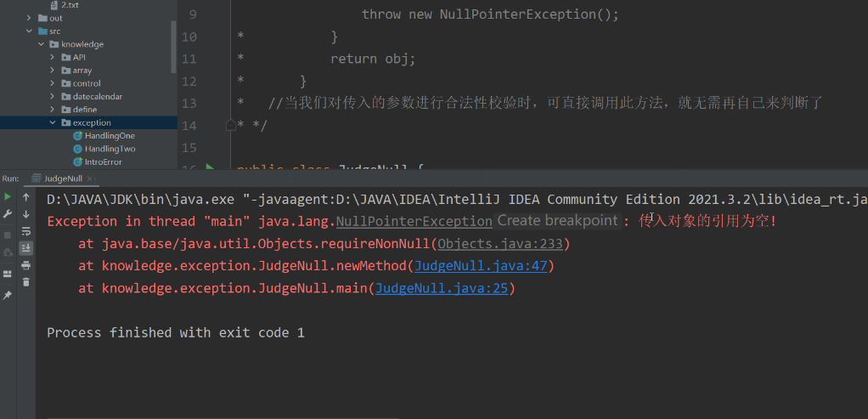Toggle scroll to end of console
The width and height of the screenshot is (868, 419).
pyautogui.click(x=26, y=247)
